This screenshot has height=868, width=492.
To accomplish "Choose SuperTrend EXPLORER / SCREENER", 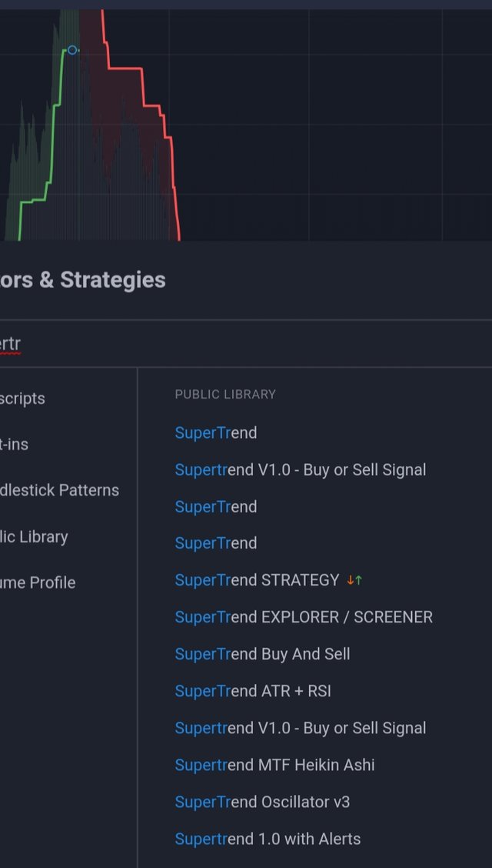I will tap(304, 617).
